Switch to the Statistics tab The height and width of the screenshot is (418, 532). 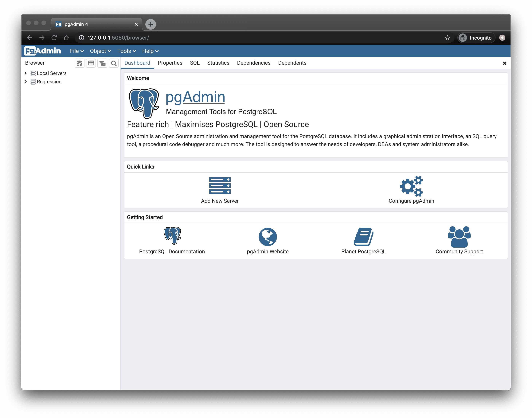[x=218, y=63]
